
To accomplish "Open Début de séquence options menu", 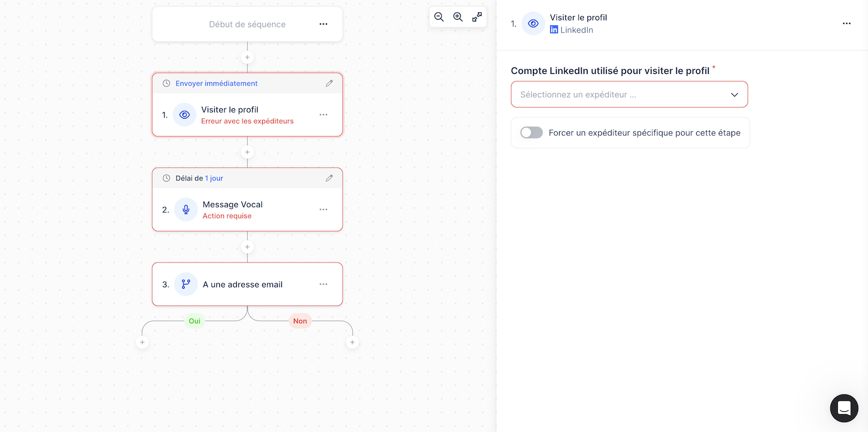I will point(323,24).
